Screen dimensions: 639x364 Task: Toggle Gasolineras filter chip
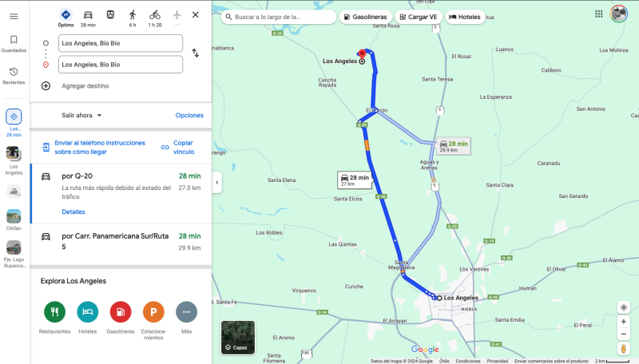366,17
